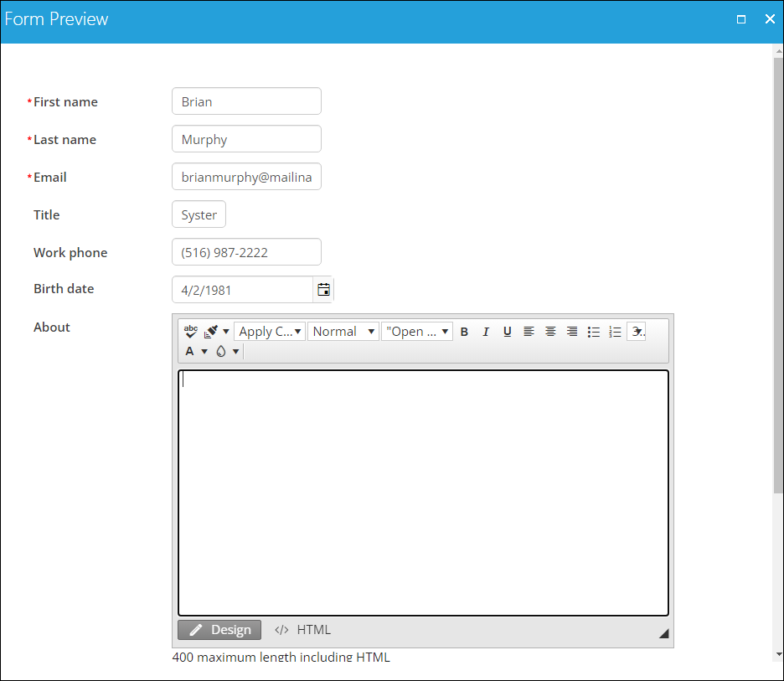This screenshot has width=784, height=681.
Task: Expand the Normal paragraph style dropdown
Action: (343, 332)
